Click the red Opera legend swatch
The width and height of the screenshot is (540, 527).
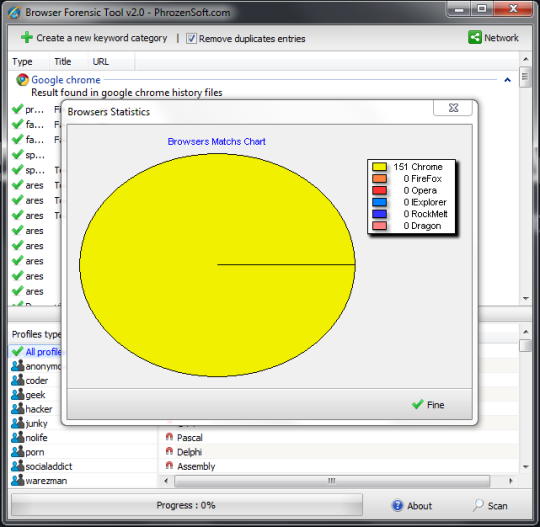(379, 190)
